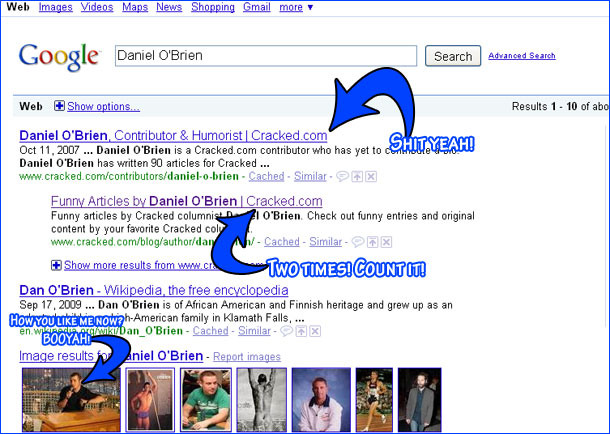This screenshot has height=434, width=610.
Task: Go to Images search tab
Action: [x=56, y=7]
